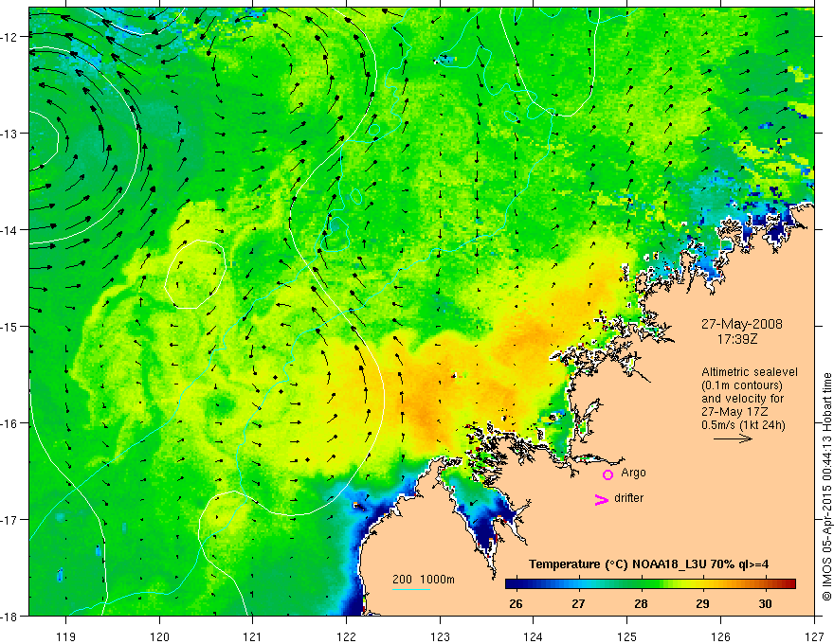Click the 'Altimetric sealevel' caption line

(750, 372)
